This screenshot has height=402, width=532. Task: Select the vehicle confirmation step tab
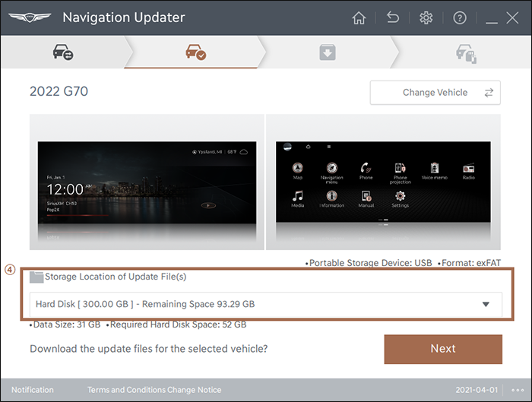coord(195,52)
